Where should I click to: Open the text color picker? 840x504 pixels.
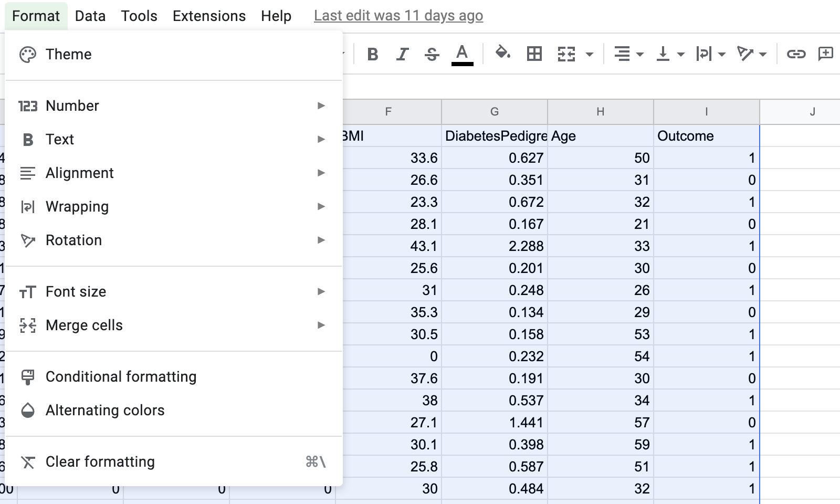(x=462, y=54)
